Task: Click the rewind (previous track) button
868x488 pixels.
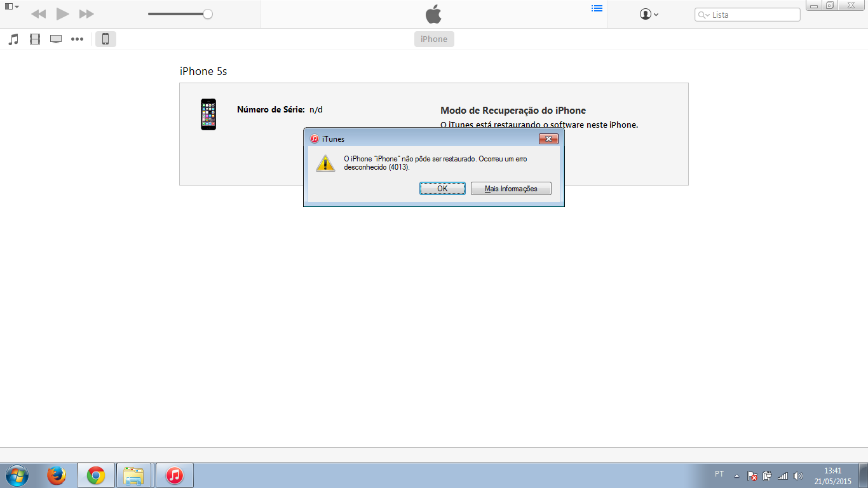Action: point(38,14)
